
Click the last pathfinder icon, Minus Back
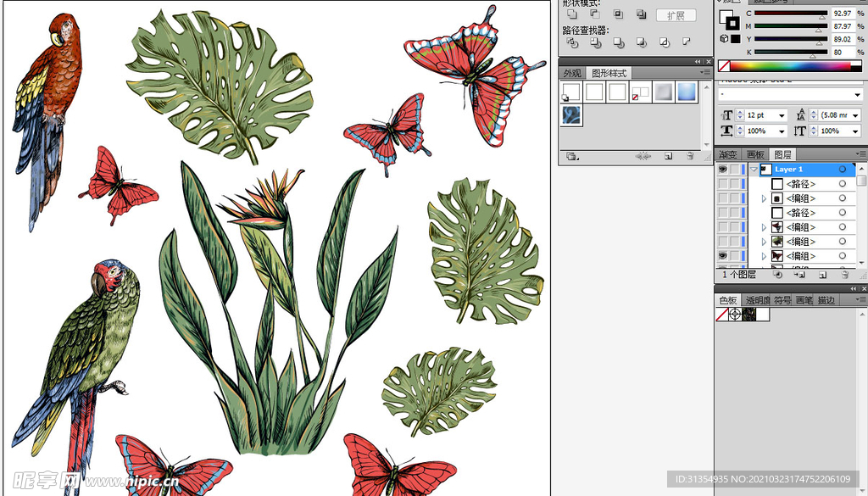(x=686, y=42)
